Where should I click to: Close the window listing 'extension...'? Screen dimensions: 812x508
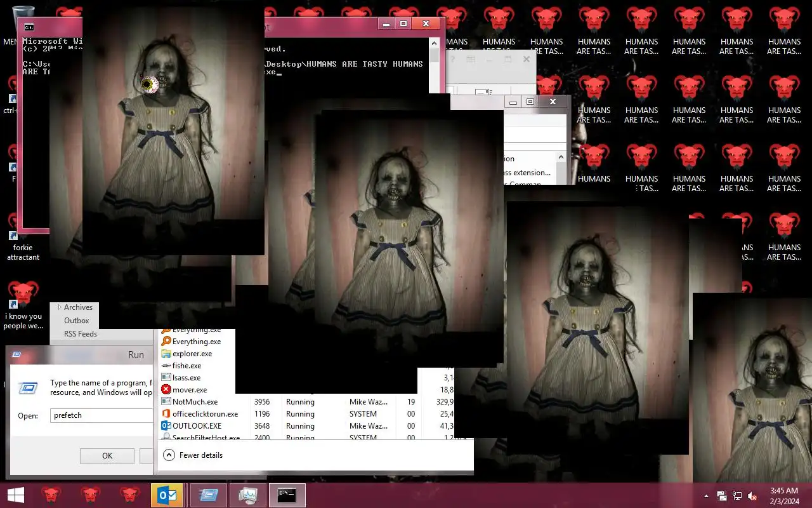[553, 102]
